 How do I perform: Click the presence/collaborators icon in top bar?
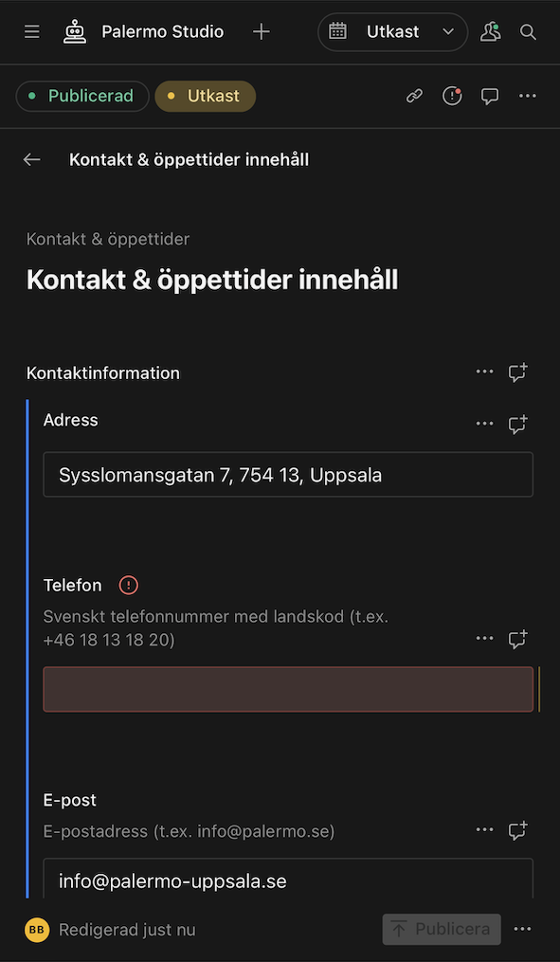[490, 31]
